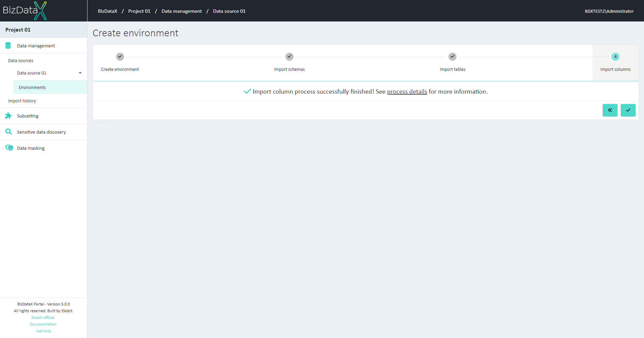Image resolution: width=644 pixels, height=338 pixels.
Task: Click the Project 01 breadcrumb
Action: (139, 11)
